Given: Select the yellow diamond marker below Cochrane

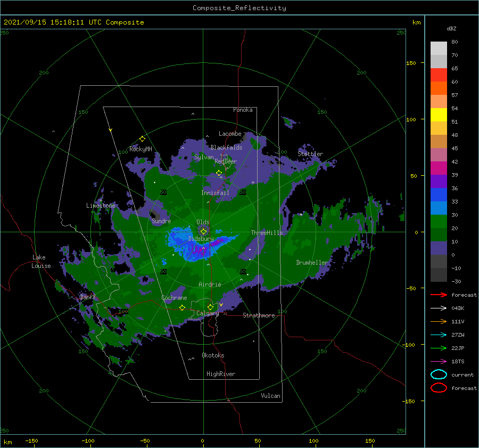Looking at the screenshot, I should point(182,307).
